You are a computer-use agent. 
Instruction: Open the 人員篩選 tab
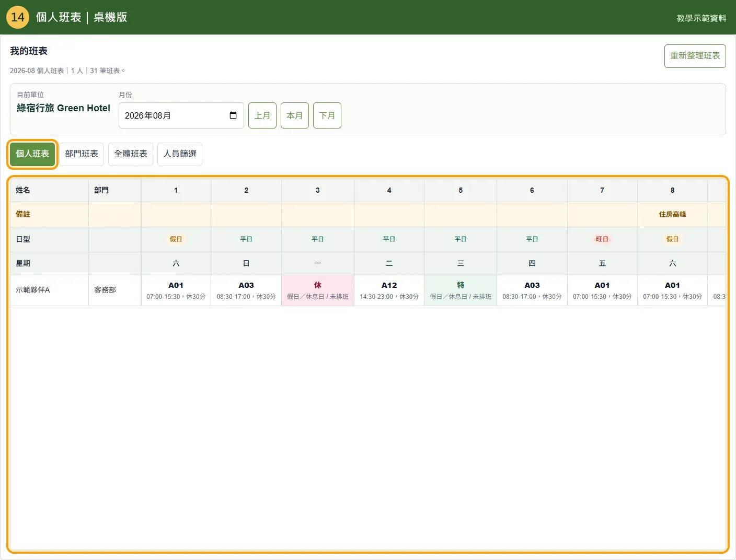click(180, 154)
